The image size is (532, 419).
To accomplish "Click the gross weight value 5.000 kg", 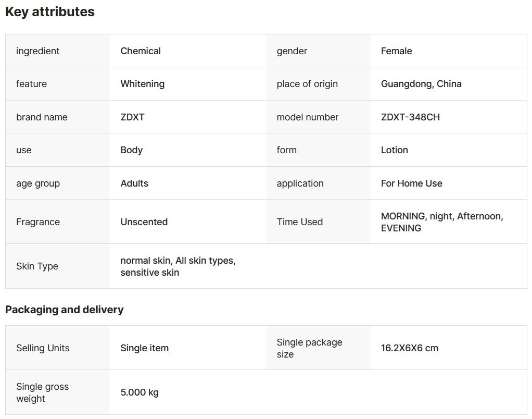I will (x=140, y=392).
